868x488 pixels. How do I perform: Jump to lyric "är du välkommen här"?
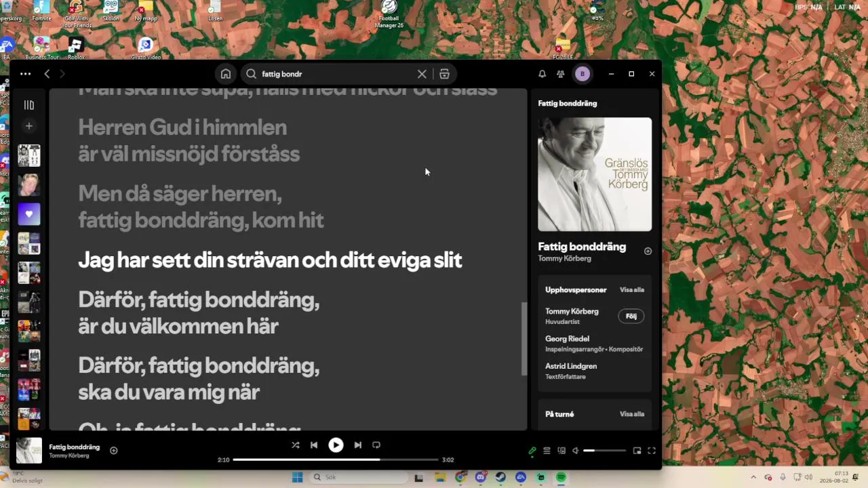[178, 326]
